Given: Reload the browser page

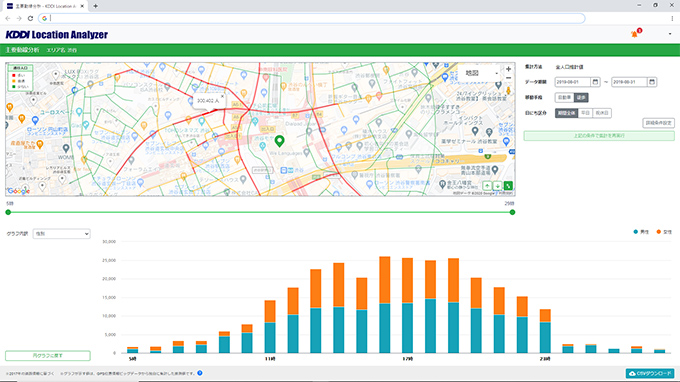Looking at the screenshot, I should click(30, 18).
